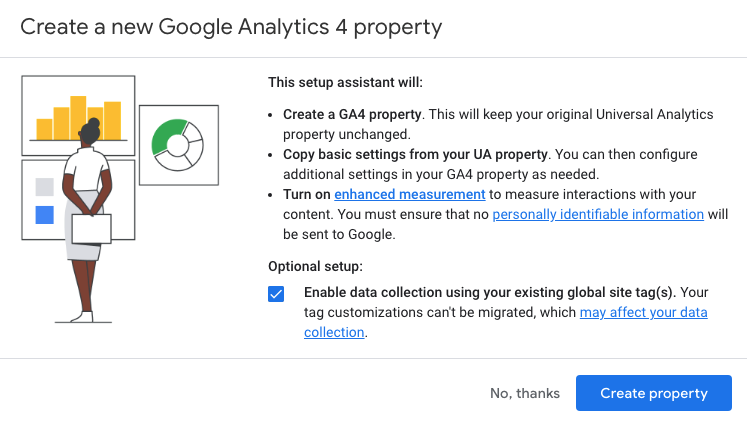
Task: Click the Optional setup heading
Action: coord(315,266)
